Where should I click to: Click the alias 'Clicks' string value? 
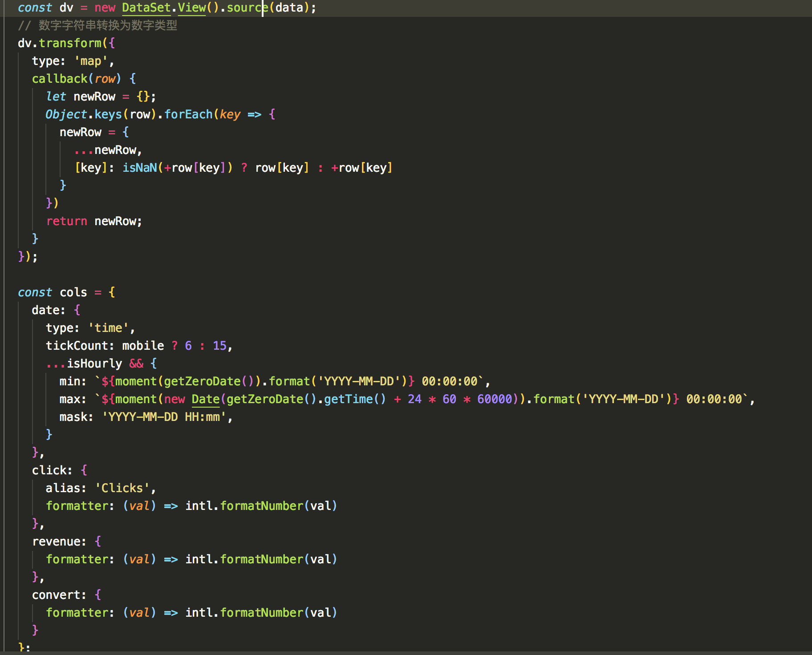coord(122,488)
